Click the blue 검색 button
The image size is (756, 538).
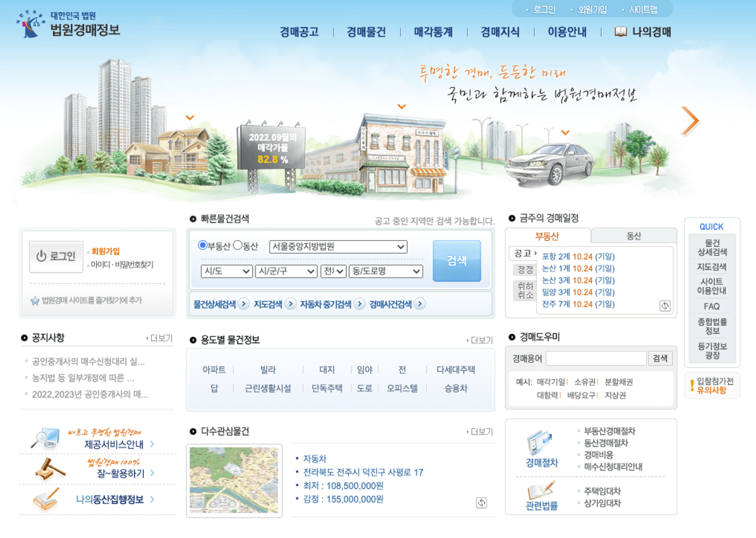[457, 260]
